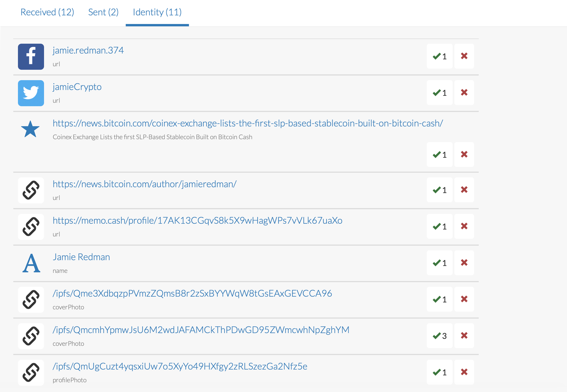Reject the Coinex article link with the red X
The width and height of the screenshot is (567, 392).
click(464, 154)
